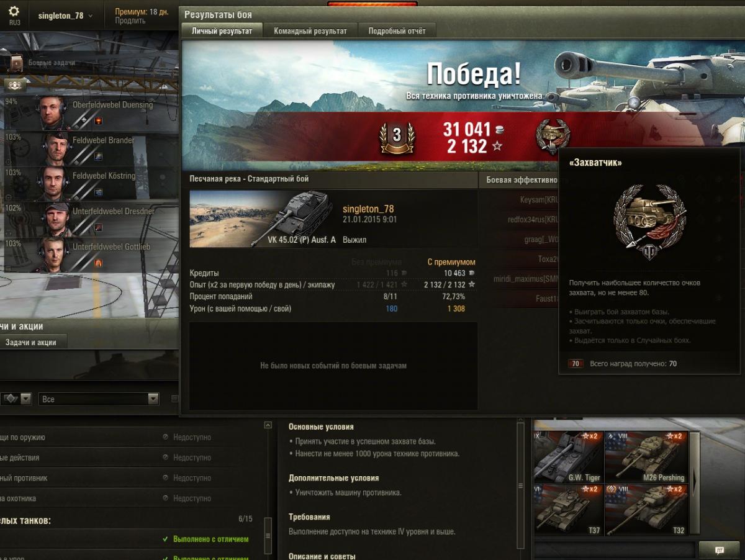Focus the chat message input field

(615, 550)
